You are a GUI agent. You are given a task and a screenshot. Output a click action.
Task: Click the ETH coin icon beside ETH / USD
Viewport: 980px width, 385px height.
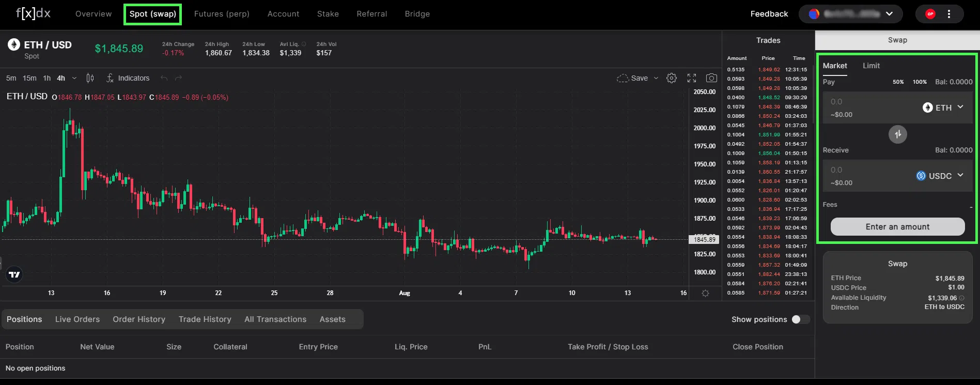tap(14, 45)
